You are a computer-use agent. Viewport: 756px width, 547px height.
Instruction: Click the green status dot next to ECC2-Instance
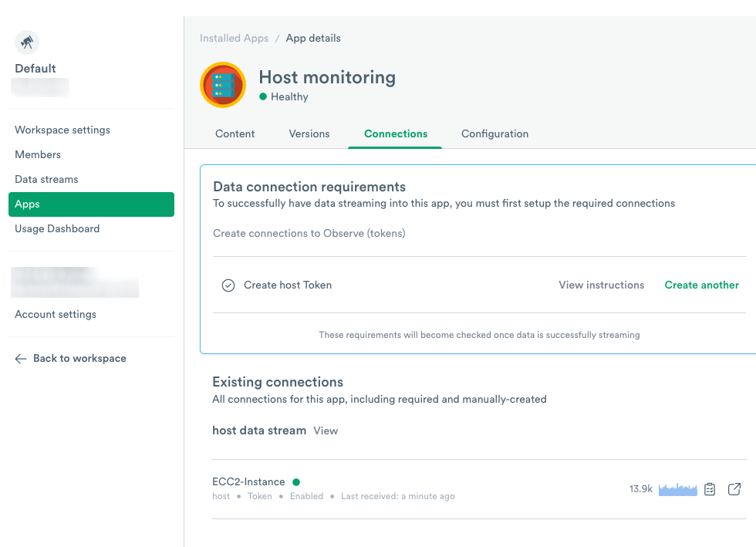tap(296, 482)
